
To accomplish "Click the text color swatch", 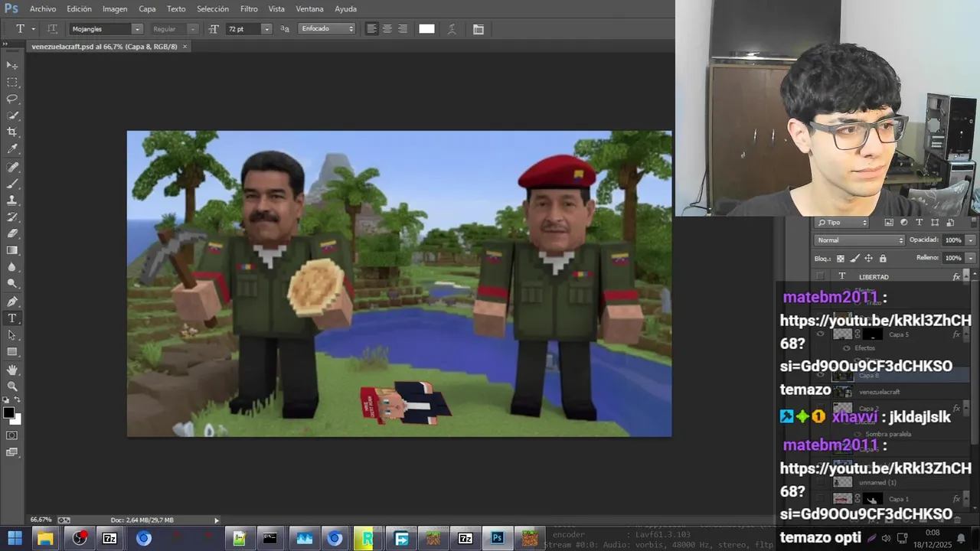I will click(426, 29).
